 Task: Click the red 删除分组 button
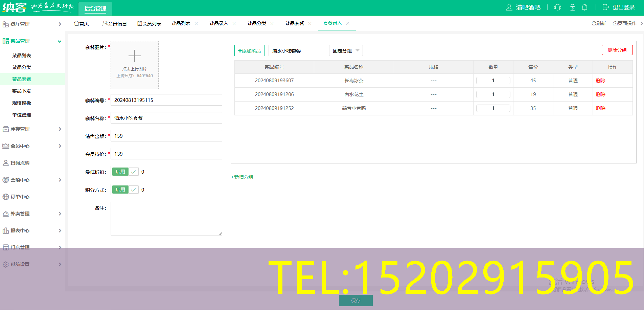click(x=617, y=50)
